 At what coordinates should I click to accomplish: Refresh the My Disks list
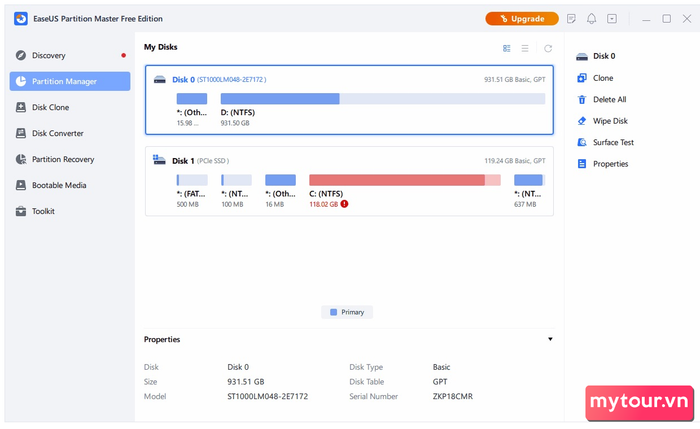pos(548,48)
